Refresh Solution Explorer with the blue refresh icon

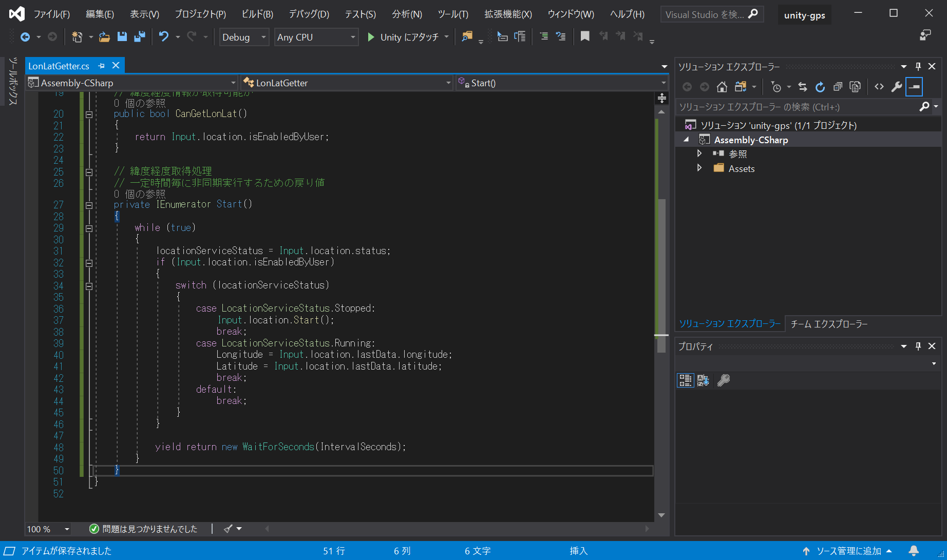(820, 87)
